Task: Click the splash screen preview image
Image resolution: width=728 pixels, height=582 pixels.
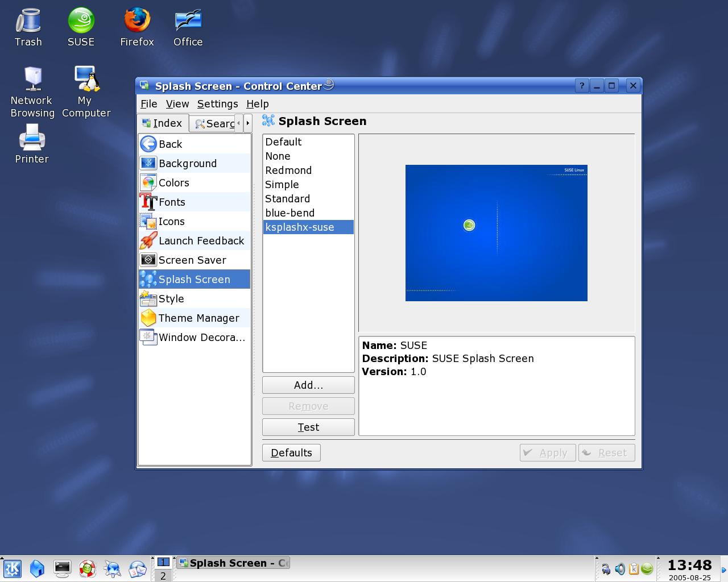Action: click(496, 233)
